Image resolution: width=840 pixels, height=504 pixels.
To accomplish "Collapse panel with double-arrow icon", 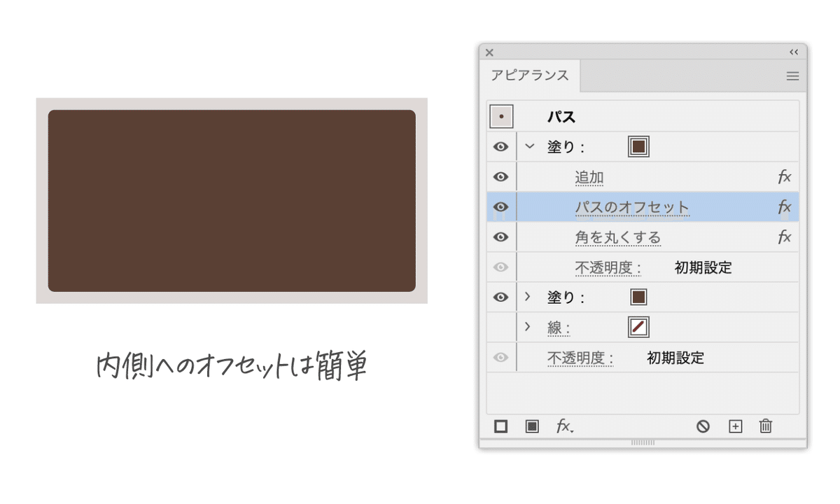I will click(794, 52).
